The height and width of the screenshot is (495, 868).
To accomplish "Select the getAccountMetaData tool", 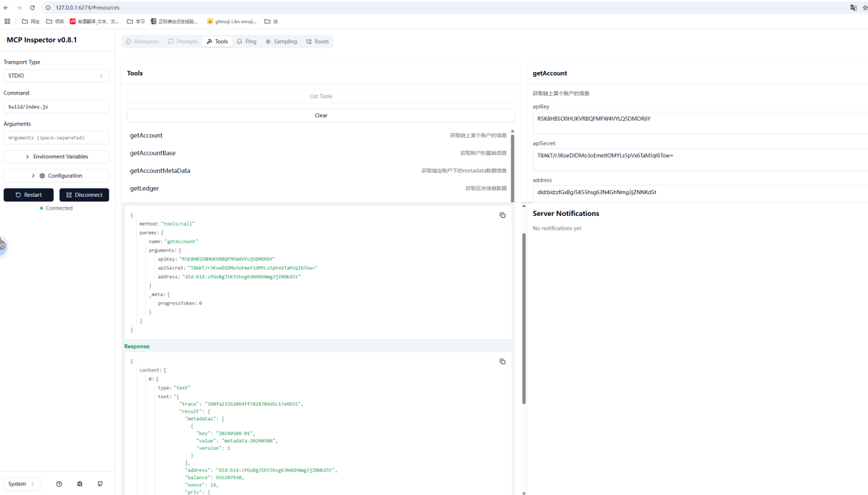I will (318, 171).
